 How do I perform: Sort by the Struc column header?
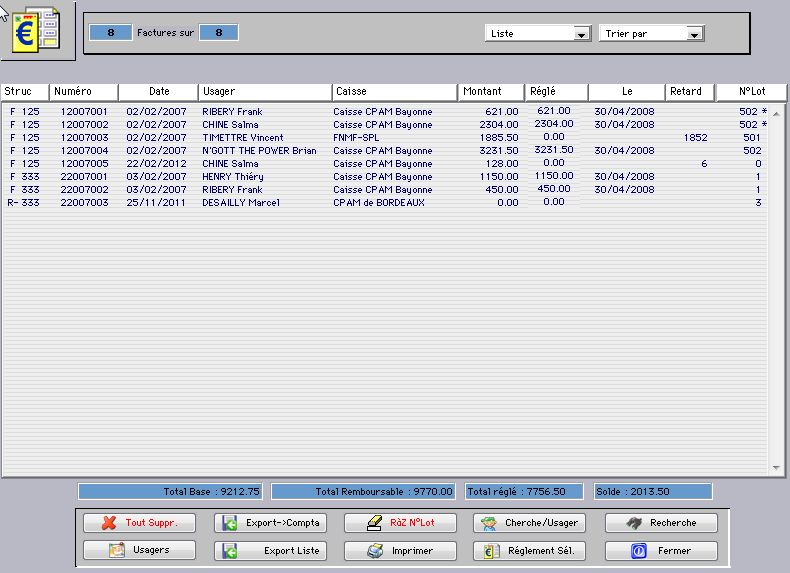click(25, 92)
